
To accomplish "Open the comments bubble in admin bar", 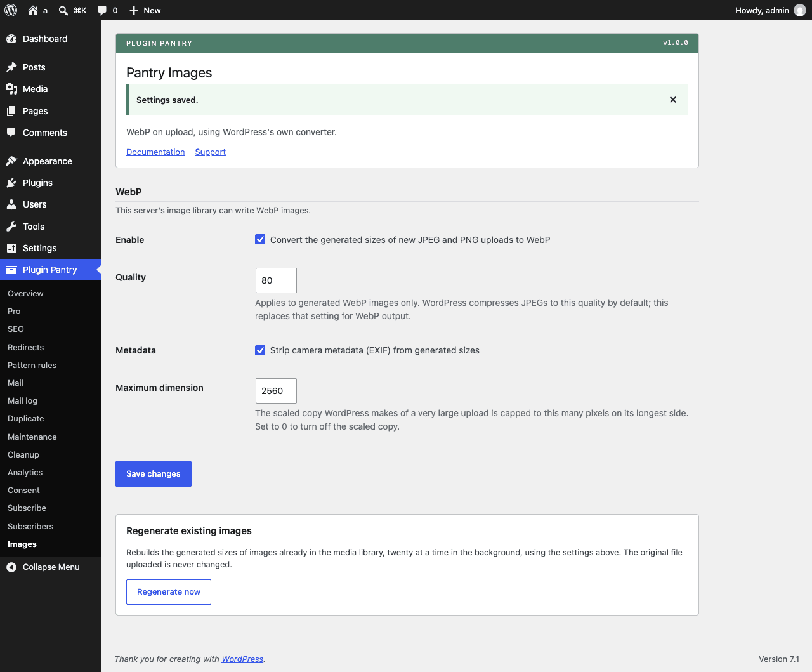I will click(102, 10).
